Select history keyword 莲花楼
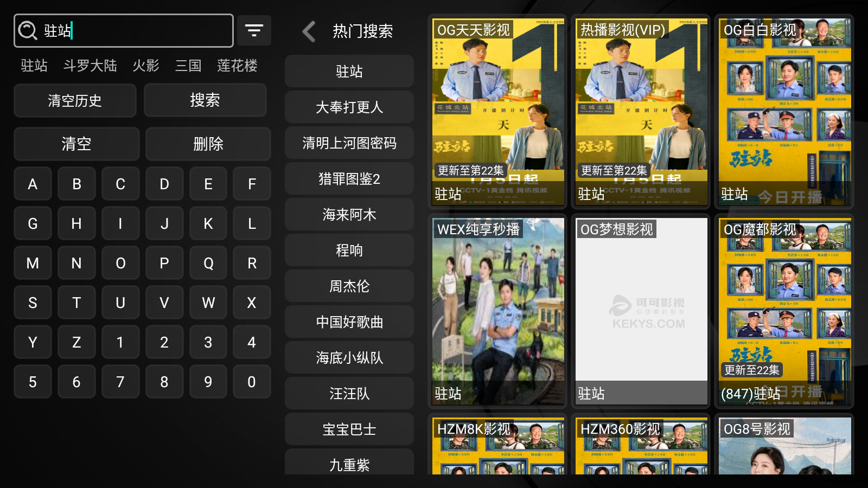This screenshot has height=488, width=868. tap(237, 66)
